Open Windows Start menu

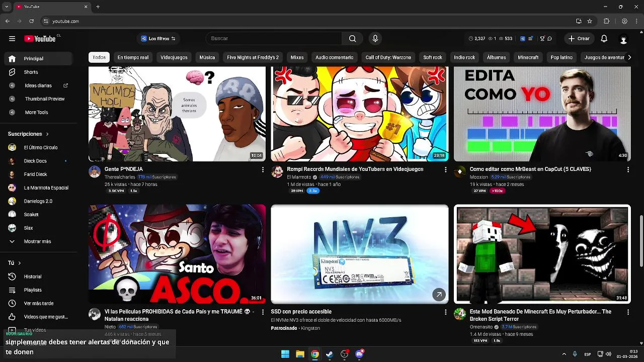[x=285, y=354]
